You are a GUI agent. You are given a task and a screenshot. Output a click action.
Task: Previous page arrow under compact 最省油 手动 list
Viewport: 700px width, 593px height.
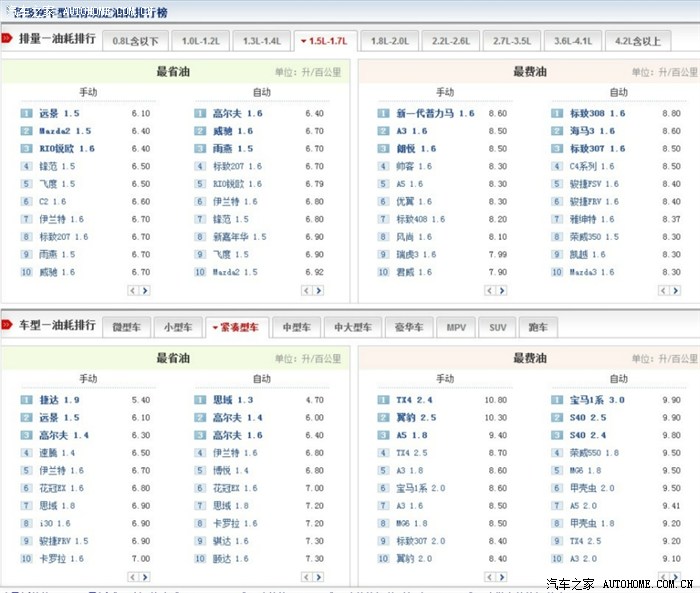coord(133,577)
